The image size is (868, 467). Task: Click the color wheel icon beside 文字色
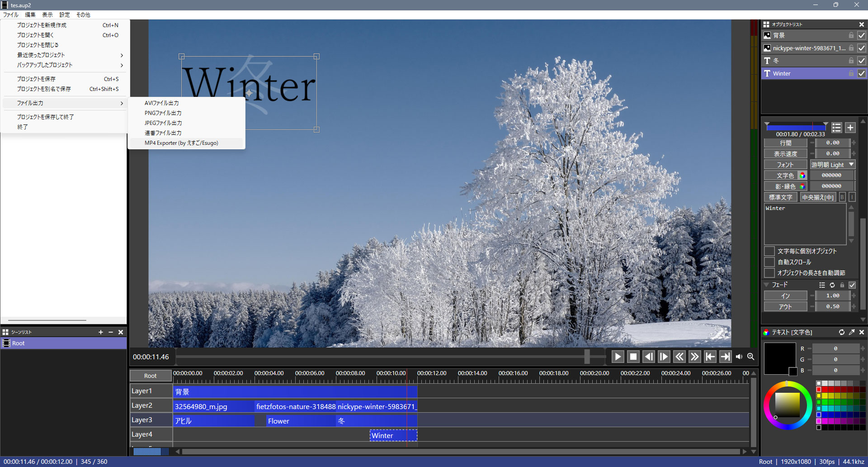tap(802, 176)
